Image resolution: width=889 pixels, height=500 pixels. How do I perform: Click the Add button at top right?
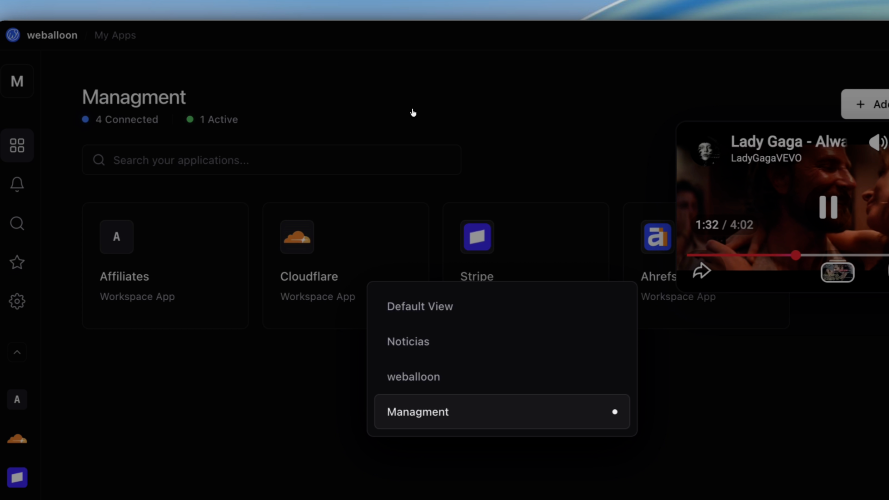click(865, 104)
